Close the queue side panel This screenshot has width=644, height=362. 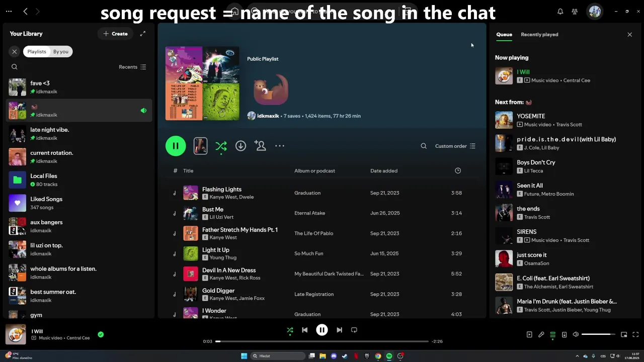[629, 35]
